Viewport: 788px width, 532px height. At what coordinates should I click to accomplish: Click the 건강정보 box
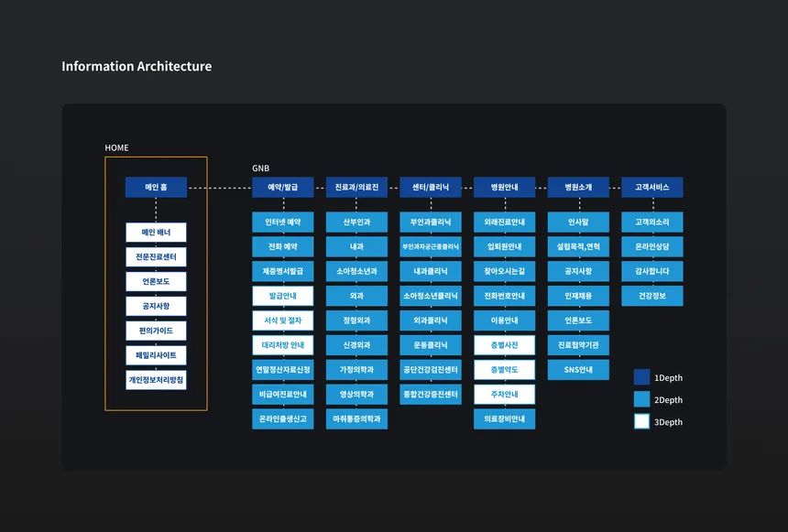pyautogui.click(x=652, y=296)
